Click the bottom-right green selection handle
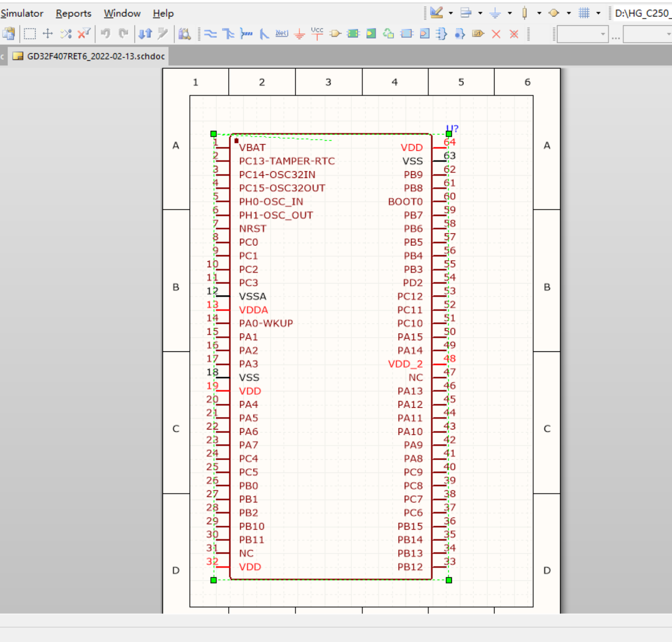The width and height of the screenshot is (672, 642). pos(449,580)
